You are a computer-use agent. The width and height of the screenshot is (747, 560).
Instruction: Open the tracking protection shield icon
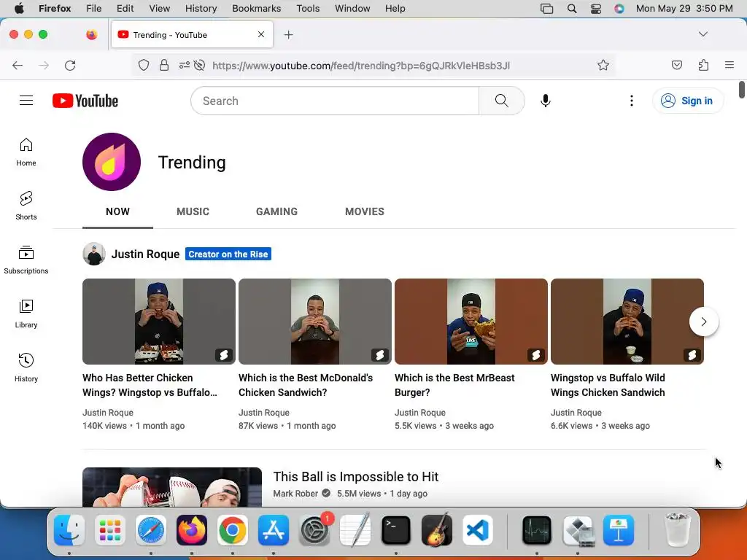pyautogui.click(x=144, y=65)
